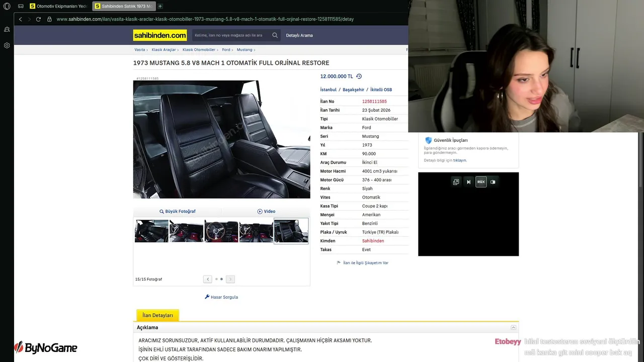Click the skip-next video icon
The image size is (644, 362).
(468, 182)
